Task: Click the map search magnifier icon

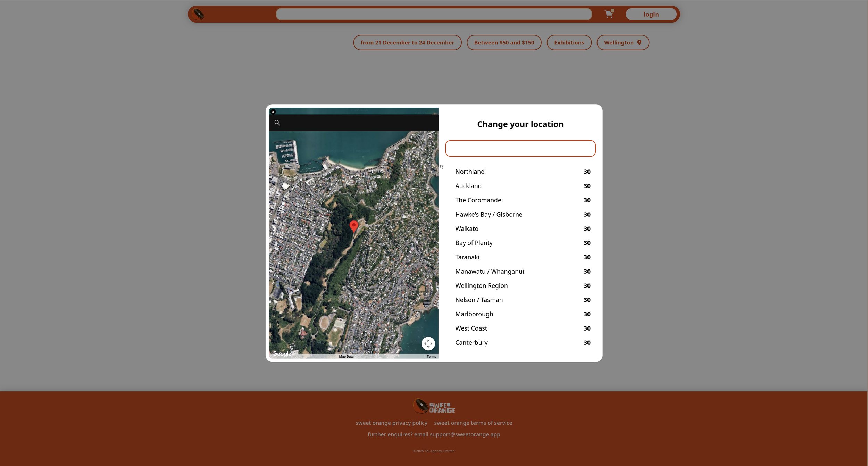Action: [277, 123]
